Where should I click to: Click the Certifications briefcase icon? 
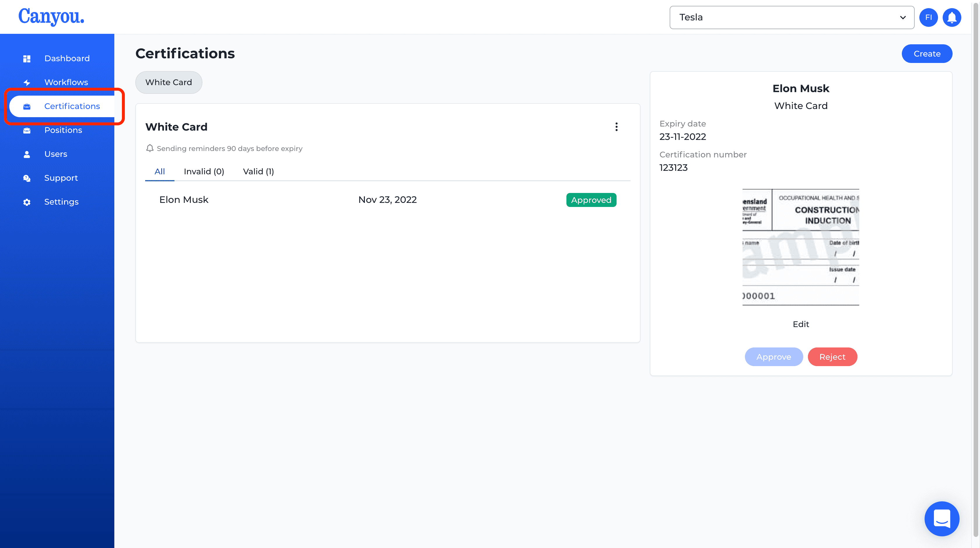click(x=27, y=106)
